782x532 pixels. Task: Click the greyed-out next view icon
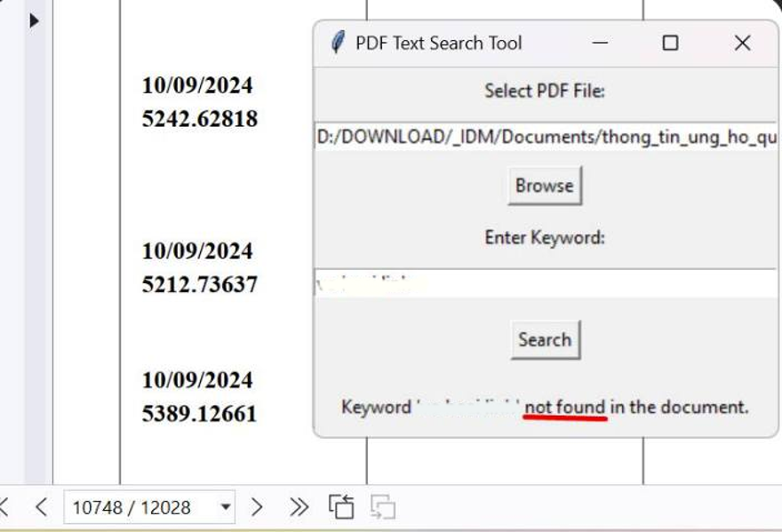pyautogui.click(x=383, y=507)
